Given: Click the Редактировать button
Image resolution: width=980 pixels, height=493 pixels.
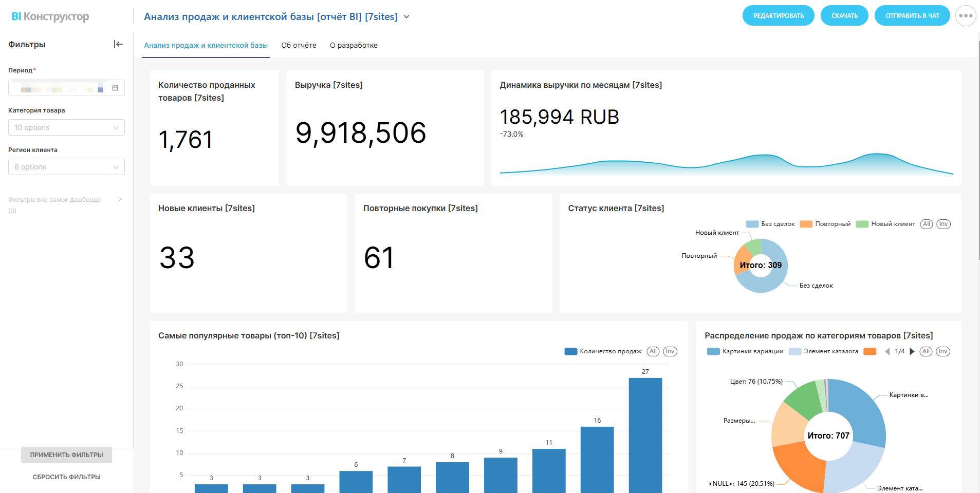Looking at the screenshot, I should pos(778,16).
